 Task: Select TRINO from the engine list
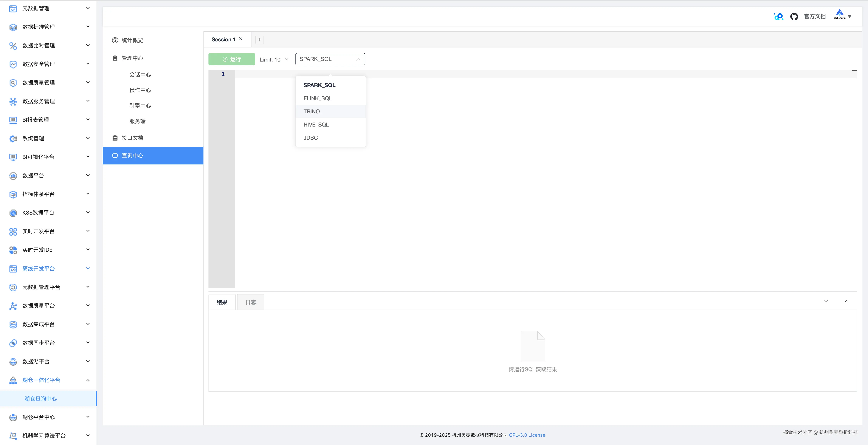[x=312, y=111]
